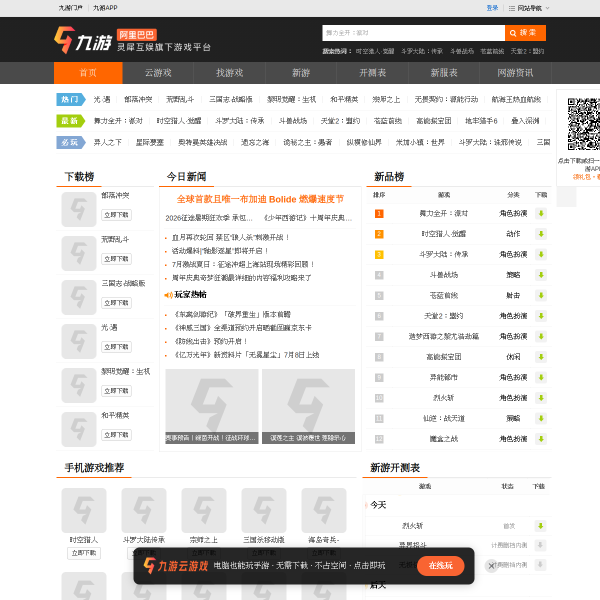Open the 云游戏 navigation tab
Viewport: 600px width, 600px height.
point(158,73)
